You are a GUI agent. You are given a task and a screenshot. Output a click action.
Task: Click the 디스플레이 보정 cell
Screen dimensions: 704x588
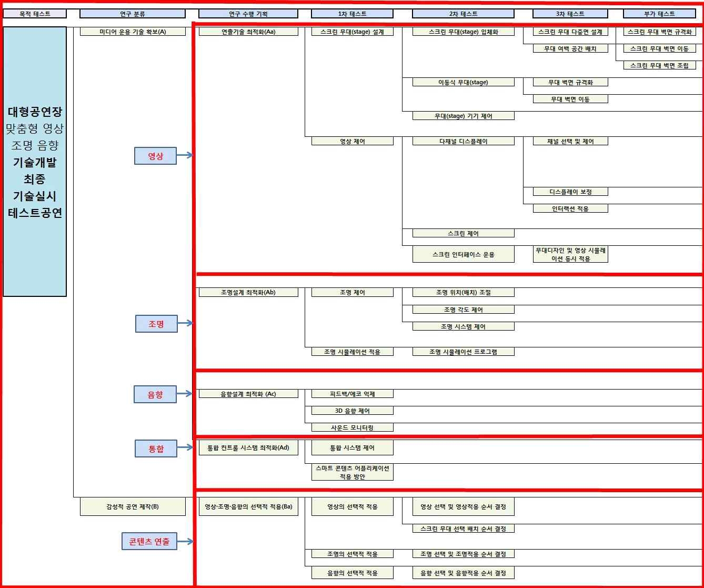pyautogui.click(x=570, y=192)
